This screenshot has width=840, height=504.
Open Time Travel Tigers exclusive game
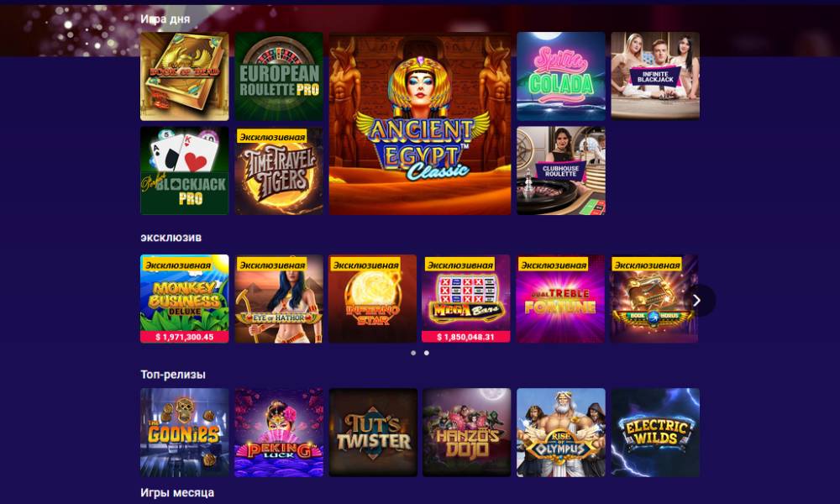(279, 171)
